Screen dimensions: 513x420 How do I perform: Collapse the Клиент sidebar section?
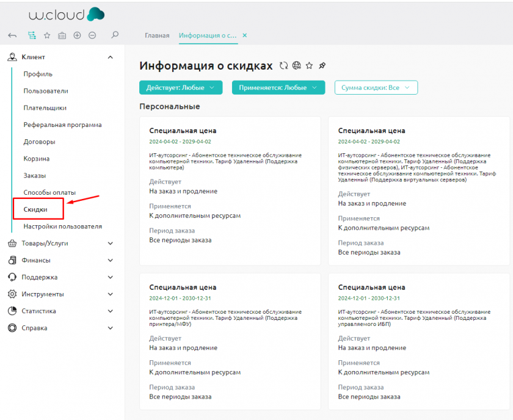[x=110, y=57]
